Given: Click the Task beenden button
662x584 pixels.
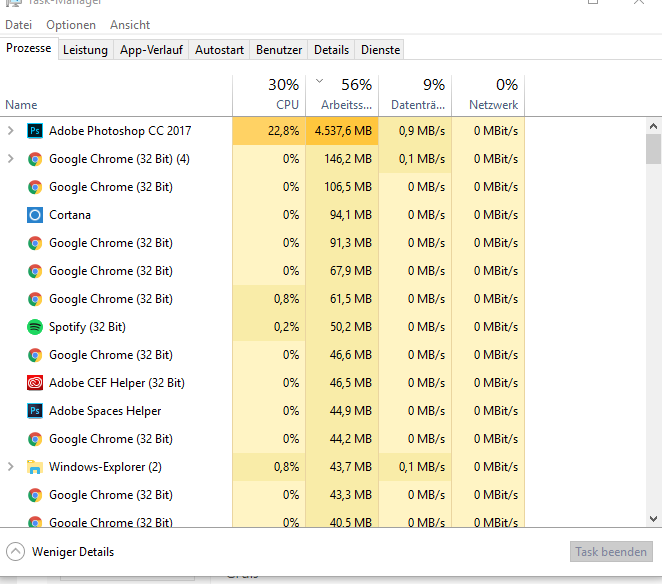Looking at the screenshot, I should [x=611, y=551].
